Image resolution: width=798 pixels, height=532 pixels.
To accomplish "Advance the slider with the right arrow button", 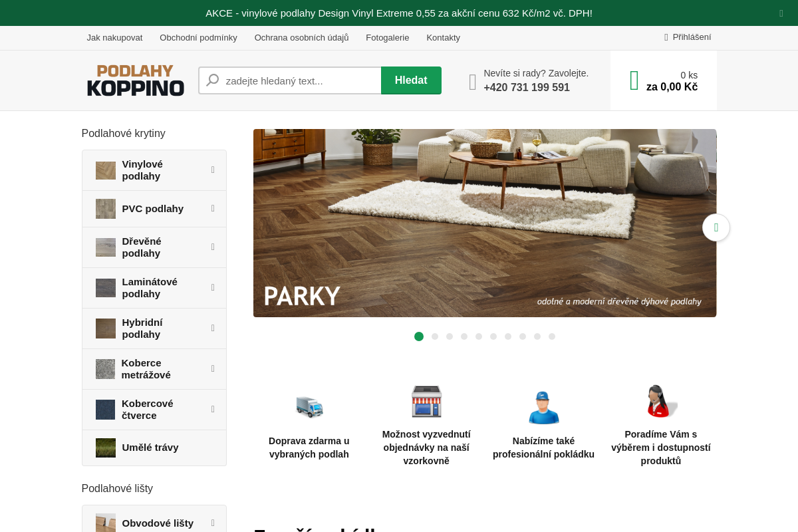I will [x=716, y=227].
